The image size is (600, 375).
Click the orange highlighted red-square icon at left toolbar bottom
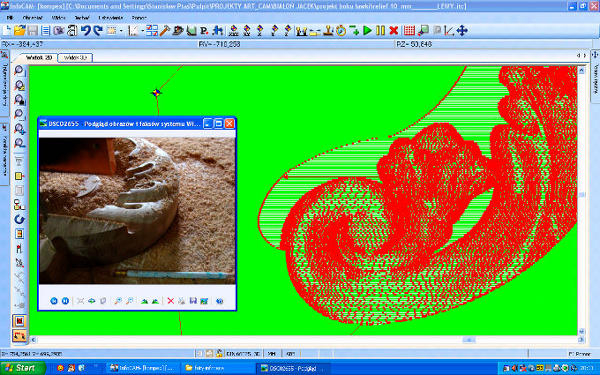19,321
